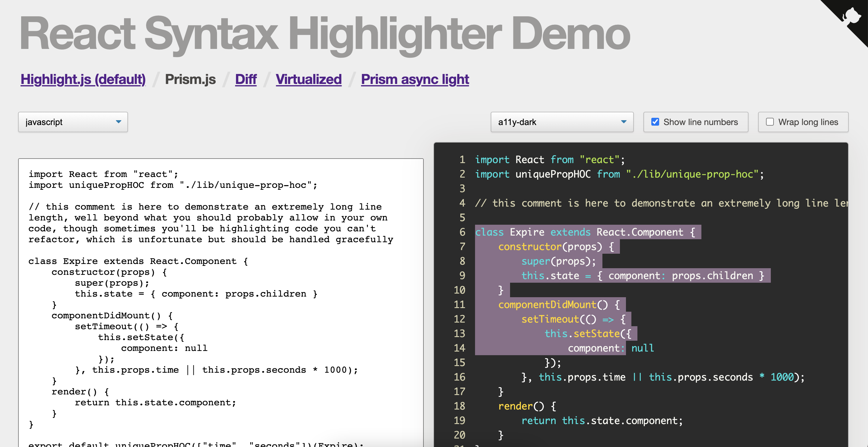Select the Prism.js tab
The height and width of the screenshot is (447, 868).
[x=190, y=79]
